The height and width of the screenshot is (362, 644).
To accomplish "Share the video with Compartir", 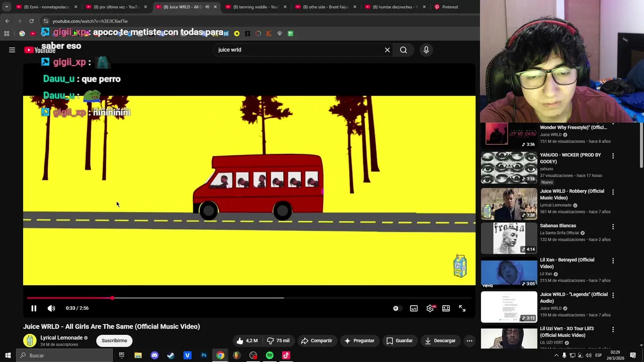I will (316, 340).
